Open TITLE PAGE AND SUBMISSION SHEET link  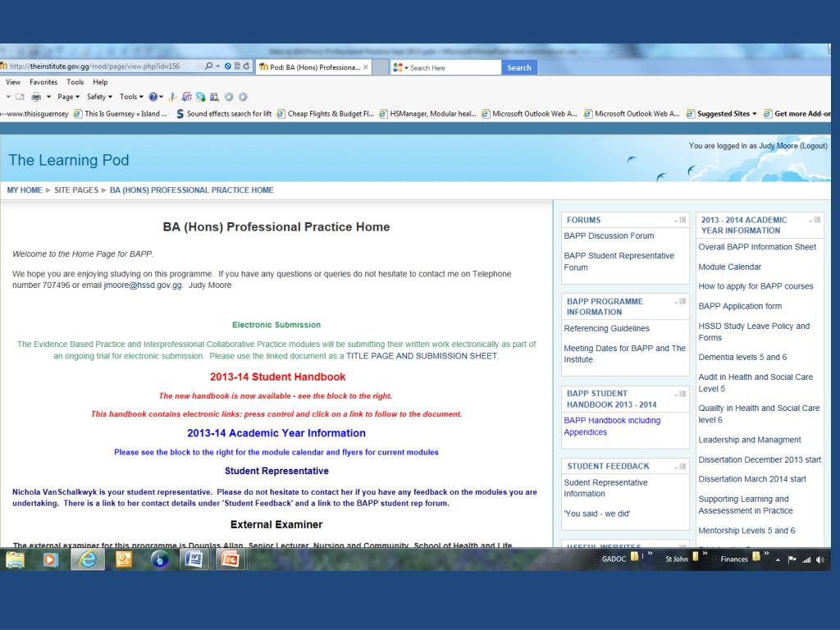(422, 356)
